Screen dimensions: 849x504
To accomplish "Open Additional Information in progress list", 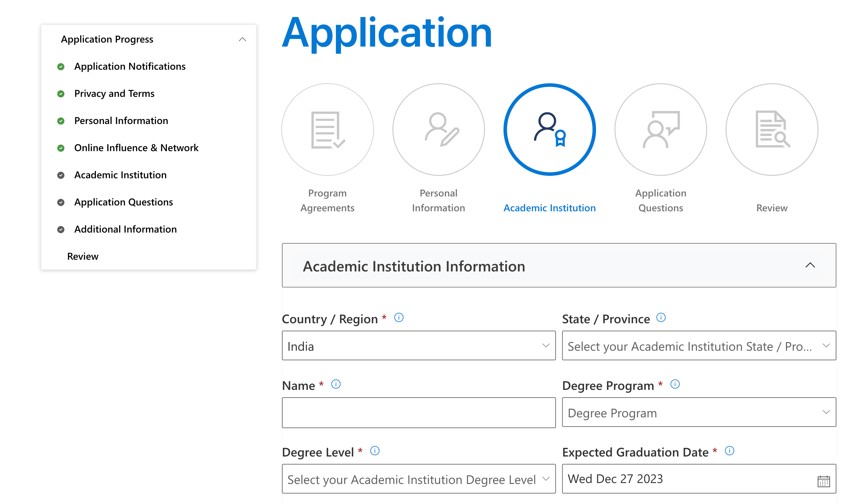I will 125,229.
